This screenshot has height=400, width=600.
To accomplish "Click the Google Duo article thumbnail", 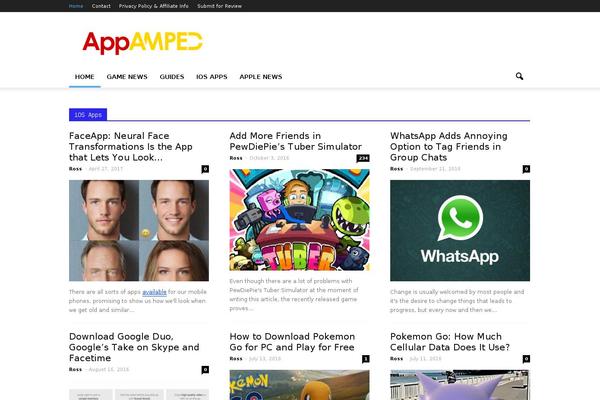I will [139, 394].
